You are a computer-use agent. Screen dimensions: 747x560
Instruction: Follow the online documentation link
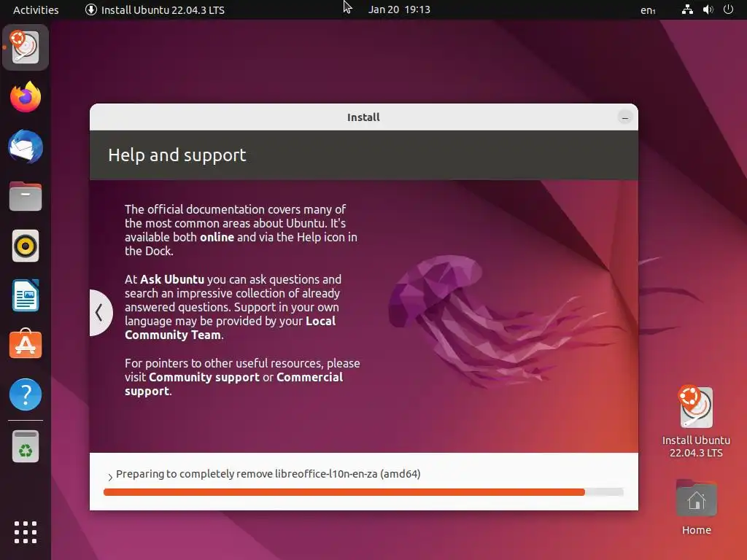(x=217, y=237)
